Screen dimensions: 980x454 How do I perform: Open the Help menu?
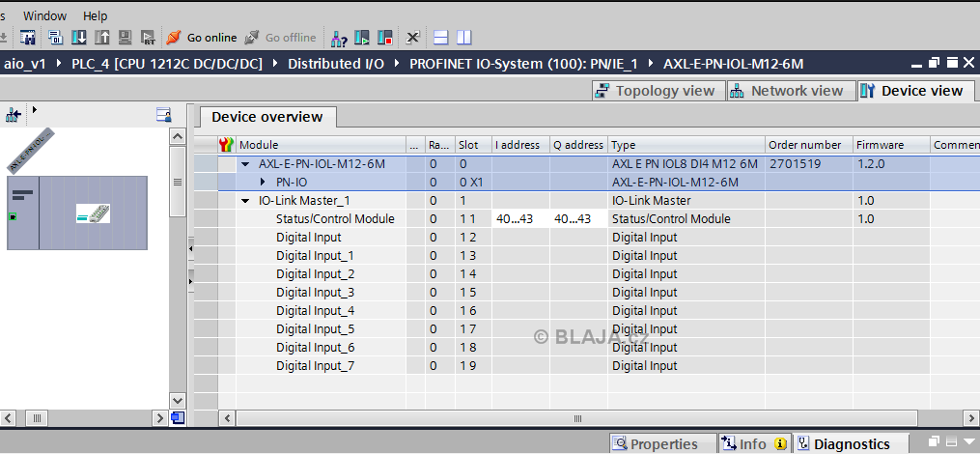pyautogui.click(x=95, y=15)
